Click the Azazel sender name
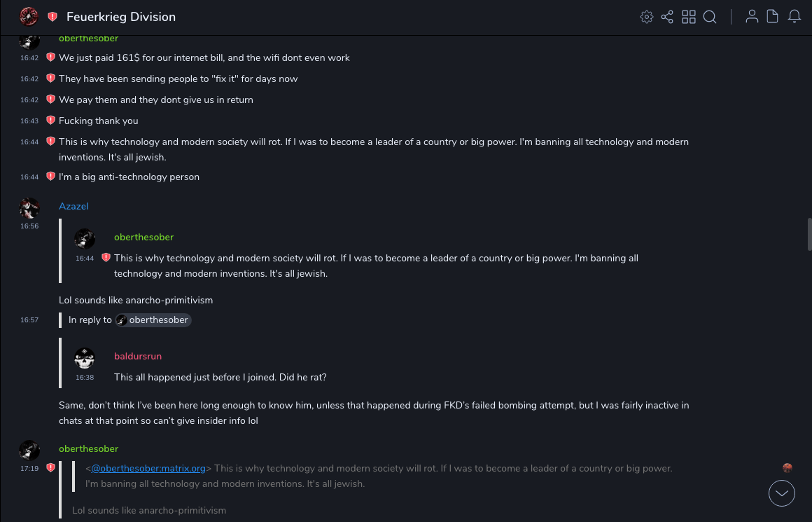 point(73,206)
